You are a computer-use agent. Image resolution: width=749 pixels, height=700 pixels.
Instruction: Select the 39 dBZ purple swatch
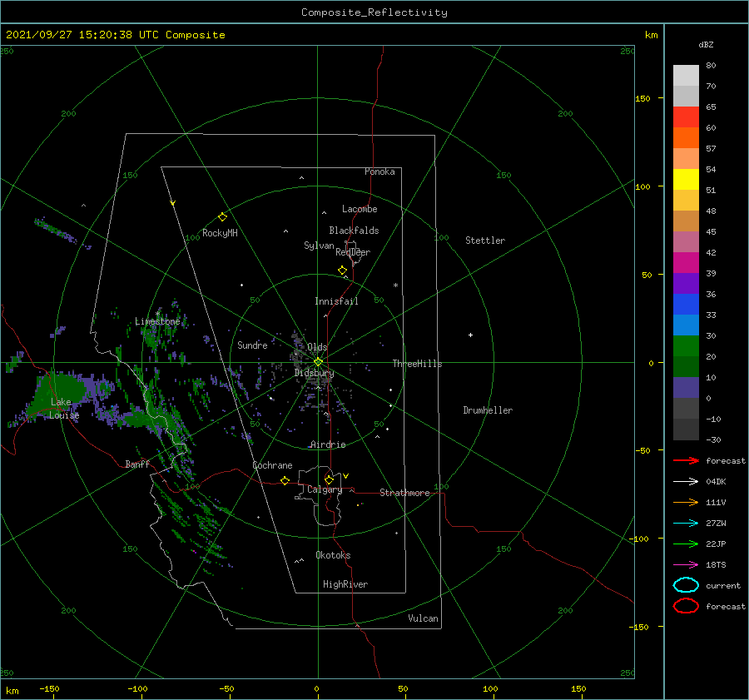[686, 283]
